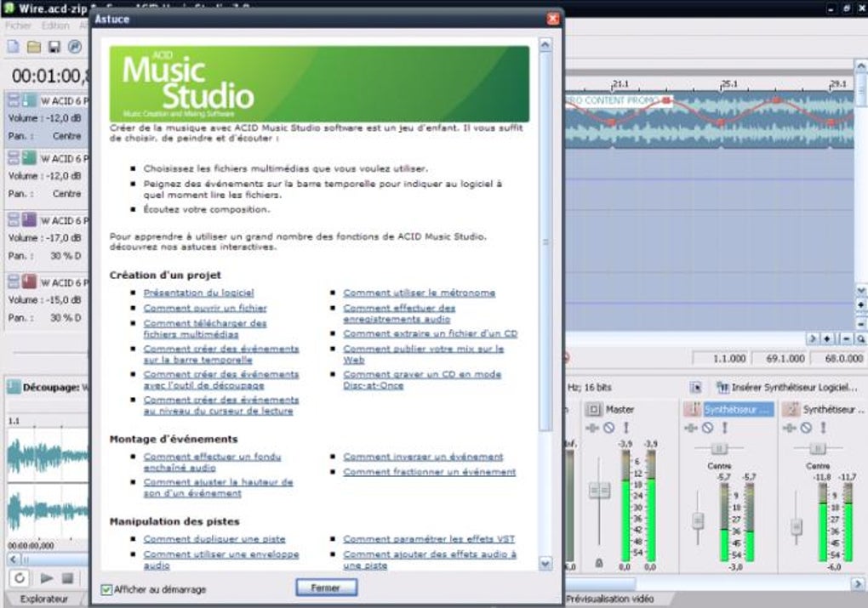The height and width of the screenshot is (608, 868).
Task: Click ruler marker 25.1 on the timeline
Action: coord(729,84)
